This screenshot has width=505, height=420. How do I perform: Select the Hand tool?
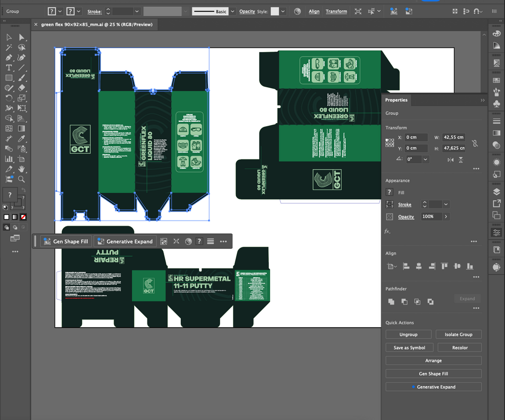click(x=22, y=169)
